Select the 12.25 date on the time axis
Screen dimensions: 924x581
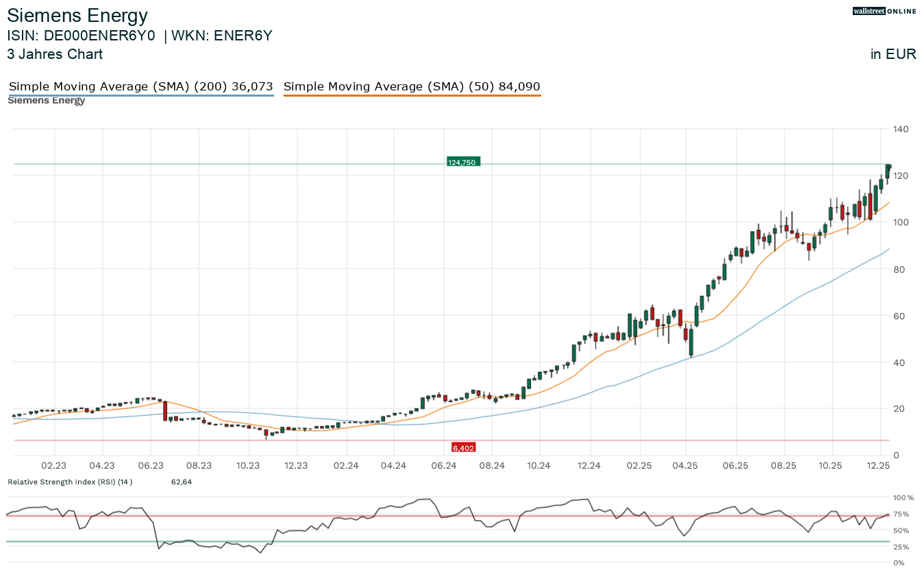point(878,466)
